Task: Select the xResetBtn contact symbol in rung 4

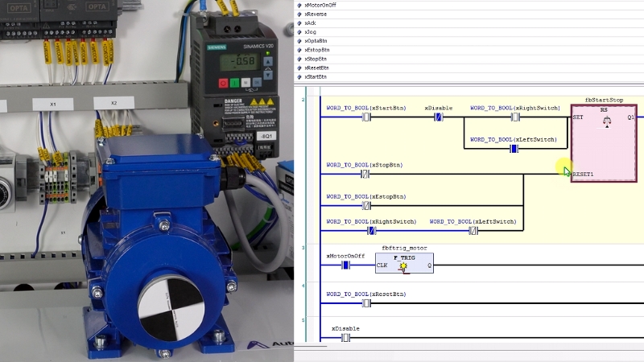Action: tap(366, 304)
